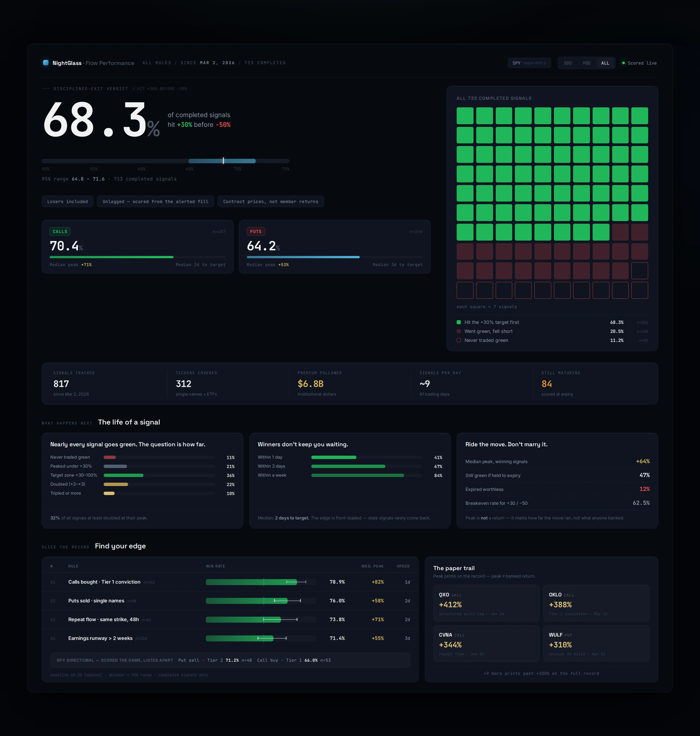Click the 733 COMPLETED breadcrumb text

[x=265, y=63]
